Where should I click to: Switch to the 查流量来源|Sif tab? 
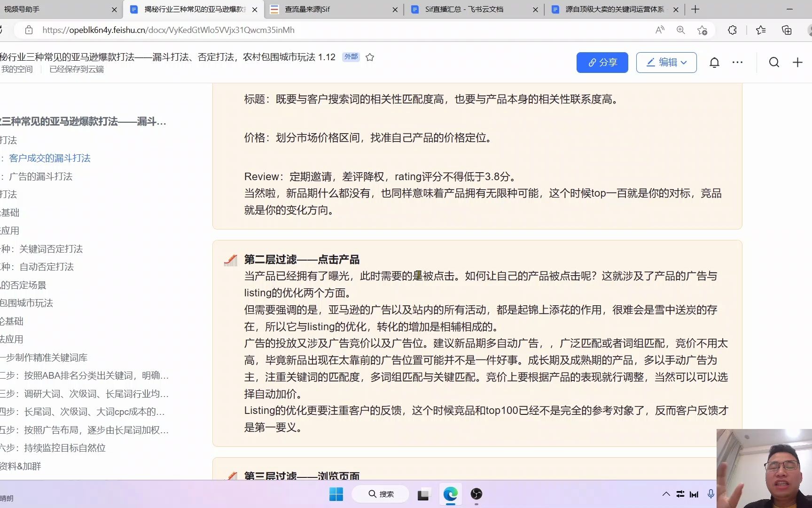334,9
